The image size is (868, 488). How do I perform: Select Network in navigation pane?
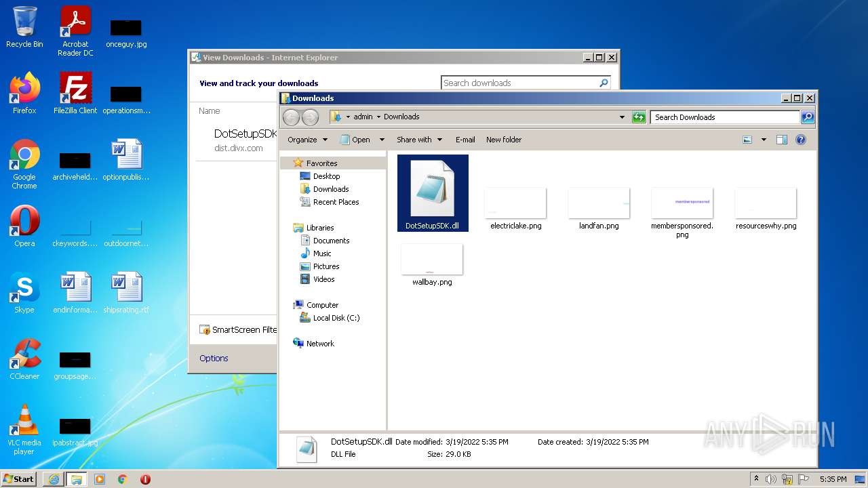tap(320, 344)
